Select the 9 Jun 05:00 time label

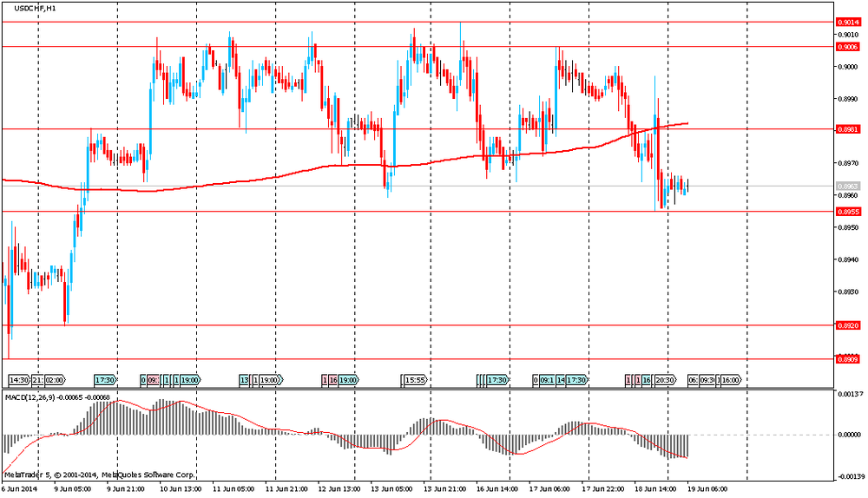(x=73, y=489)
